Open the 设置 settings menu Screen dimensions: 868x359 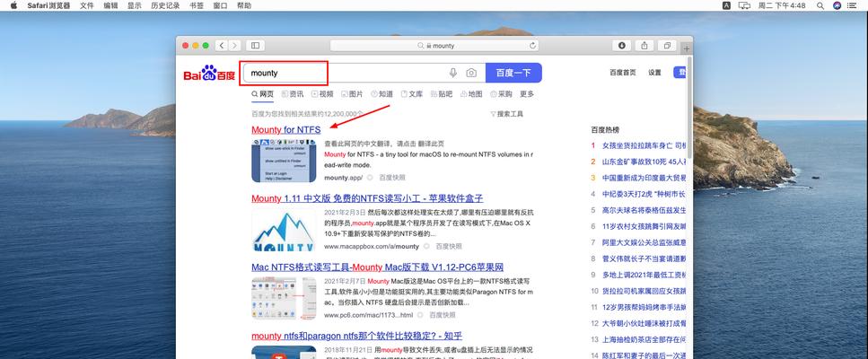[655, 73]
